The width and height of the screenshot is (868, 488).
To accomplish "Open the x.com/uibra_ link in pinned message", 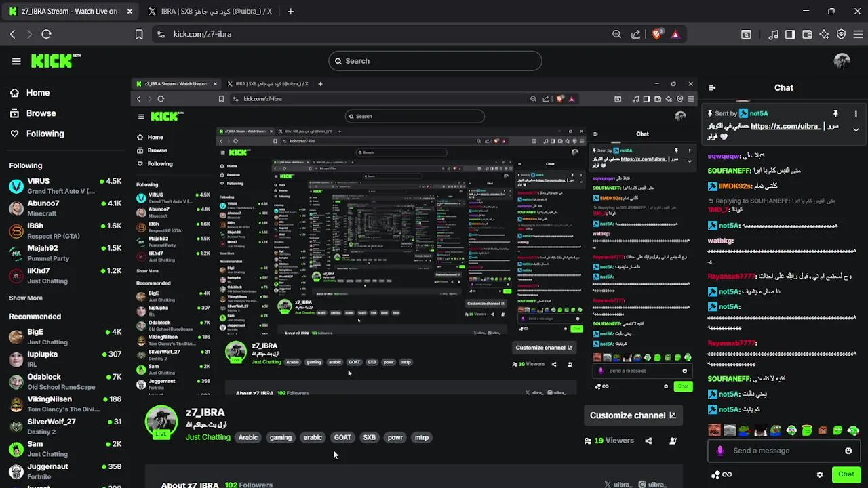I will pos(787,126).
